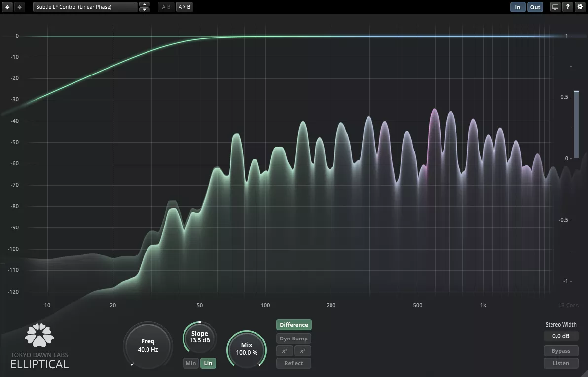Enable the Difference mode
The width and height of the screenshot is (588, 377).
(x=294, y=325)
